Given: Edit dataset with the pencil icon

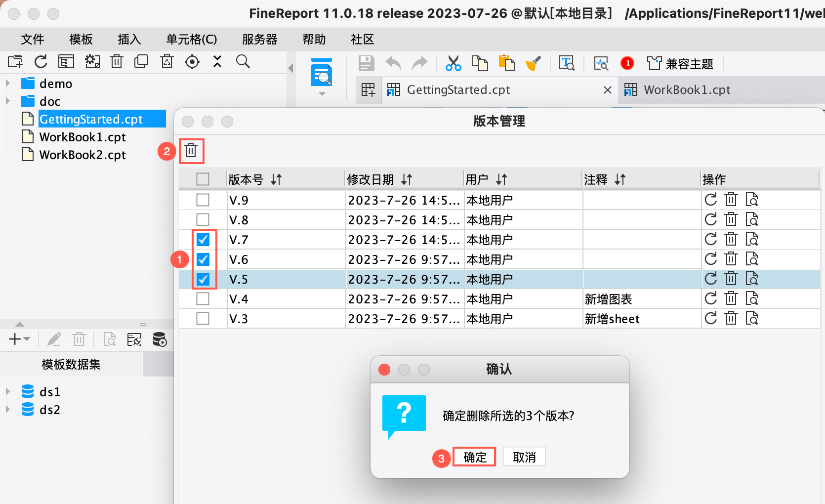Looking at the screenshot, I should pos(54,339).
